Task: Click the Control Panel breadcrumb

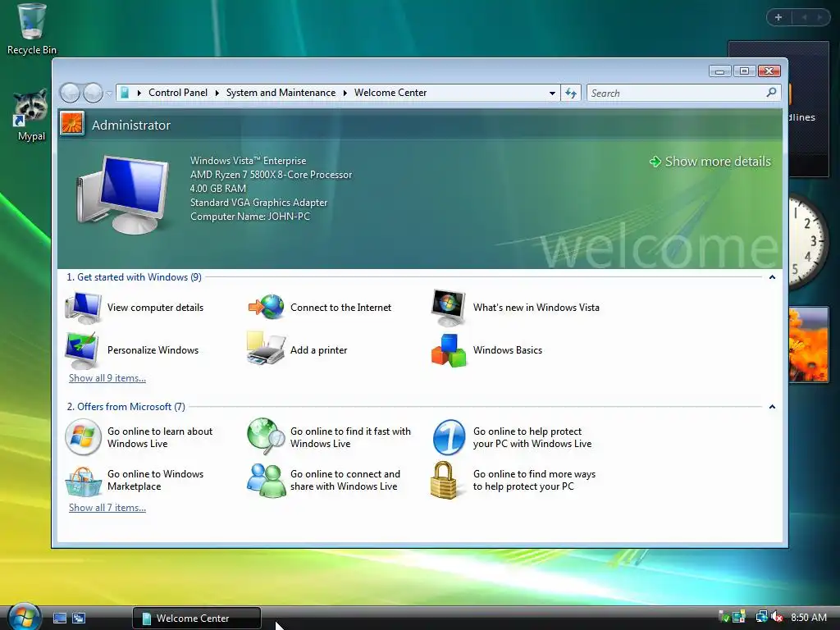Action: [x=178, y=93]
